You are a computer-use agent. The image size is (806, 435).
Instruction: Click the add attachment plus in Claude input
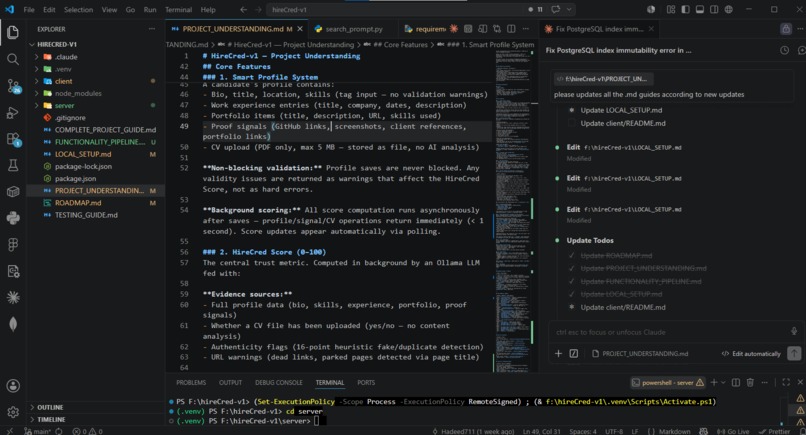pos(558,353)
